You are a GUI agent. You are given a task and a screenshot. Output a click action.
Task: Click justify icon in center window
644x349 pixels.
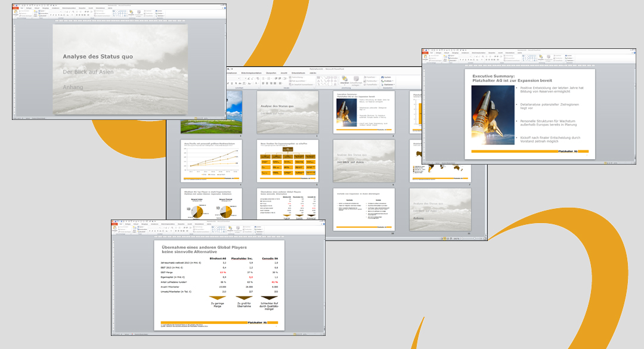point(275,83)
